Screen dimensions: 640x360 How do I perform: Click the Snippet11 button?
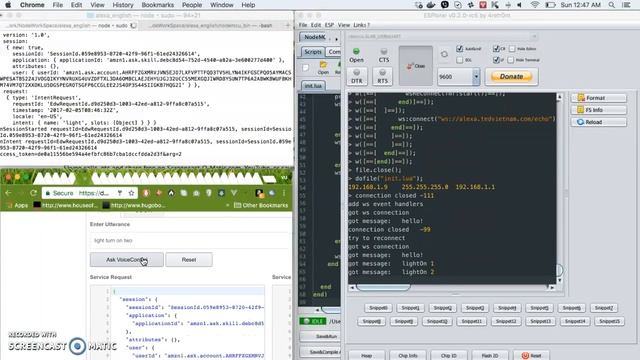[x=471, y=321]
